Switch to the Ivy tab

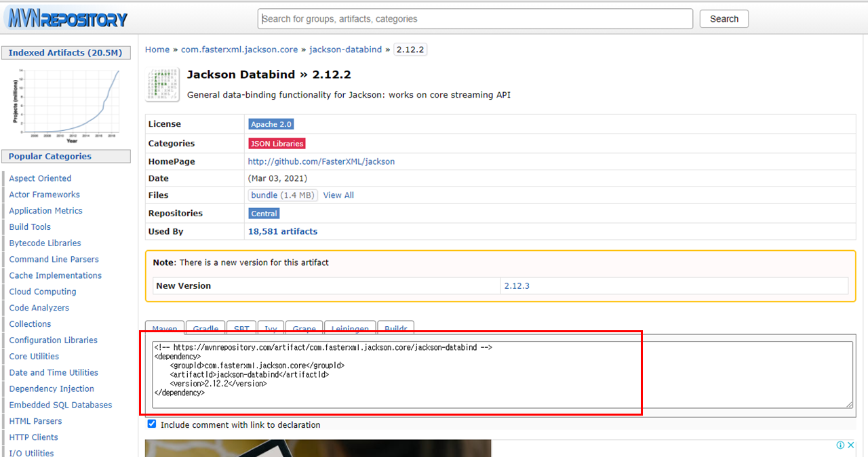[271, 327]
